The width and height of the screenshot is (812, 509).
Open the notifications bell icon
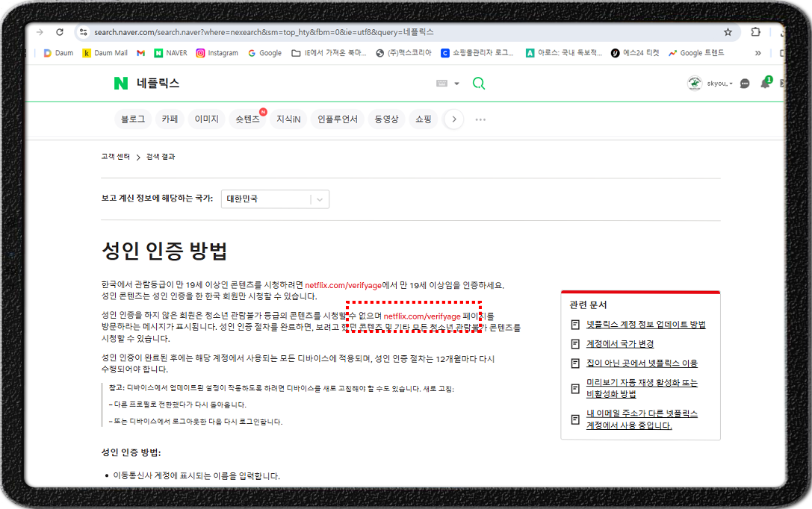(766, 83)
